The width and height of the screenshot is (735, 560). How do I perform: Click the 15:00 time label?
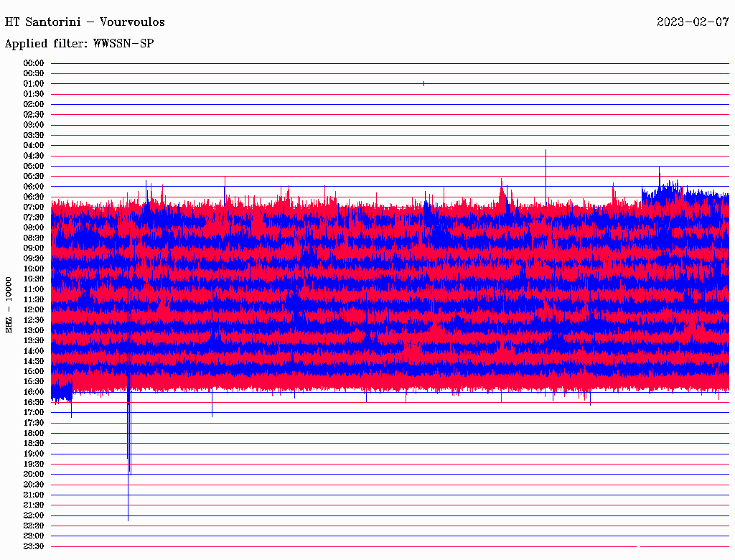point(34,371)
